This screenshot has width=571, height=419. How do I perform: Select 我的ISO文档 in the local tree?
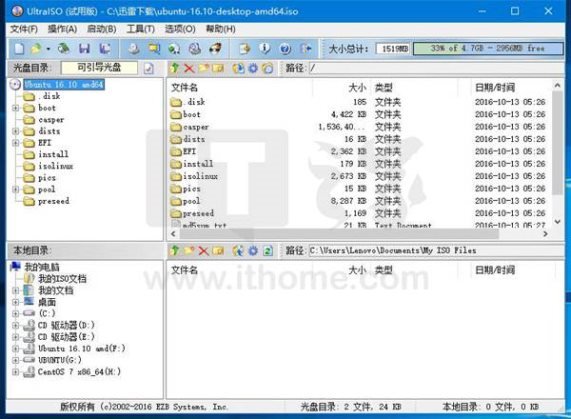pos(62,279)
